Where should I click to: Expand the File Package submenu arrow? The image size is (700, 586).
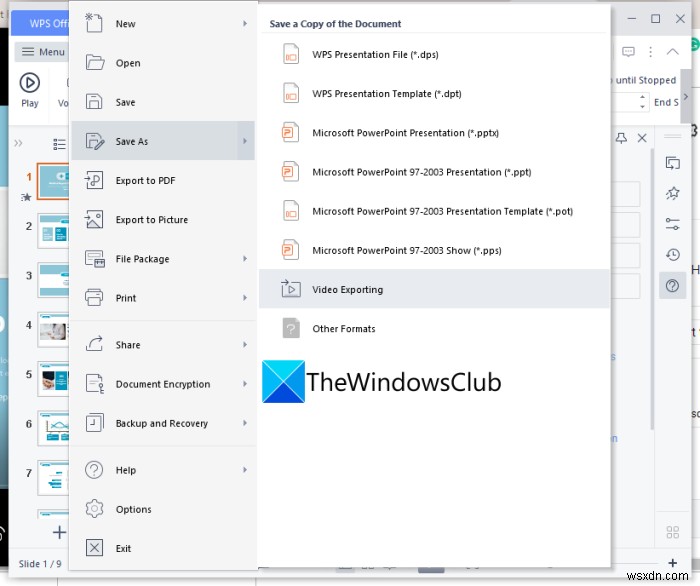tap(245, 259)
